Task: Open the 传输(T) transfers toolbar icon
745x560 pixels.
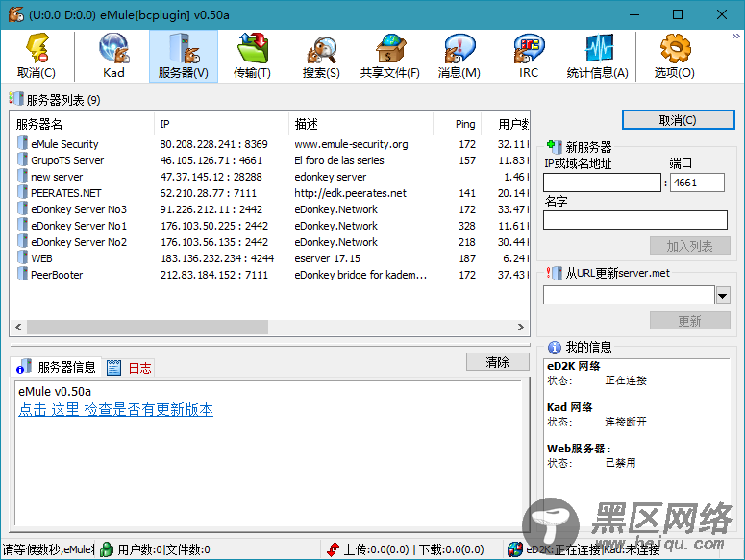Action: click(252, 47)
